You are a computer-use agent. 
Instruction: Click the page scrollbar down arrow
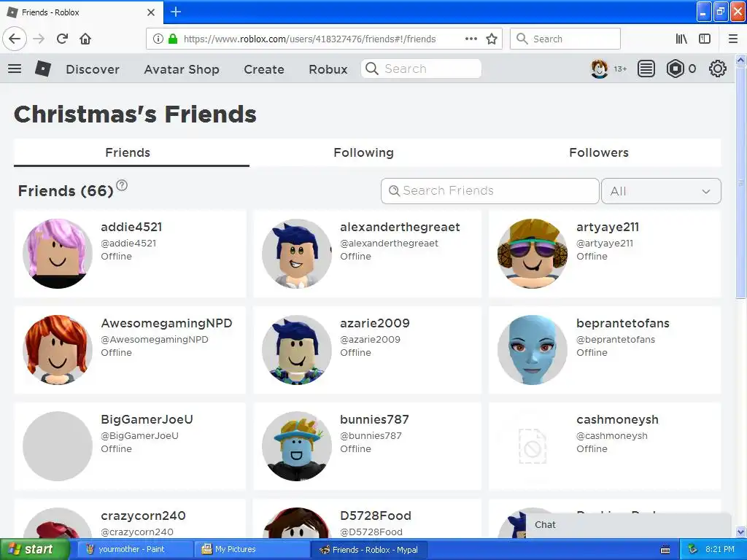tap(740, 532)
